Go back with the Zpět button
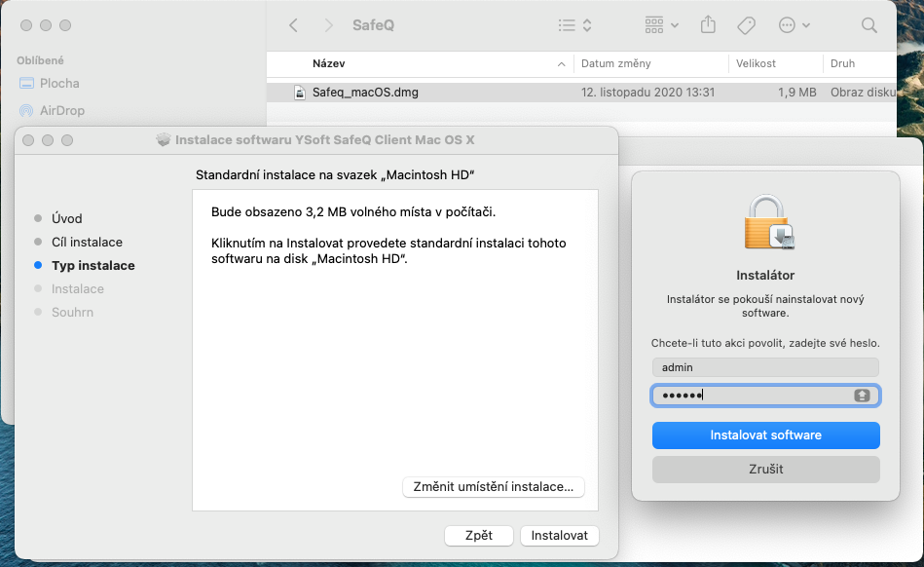 click(478, 535)
